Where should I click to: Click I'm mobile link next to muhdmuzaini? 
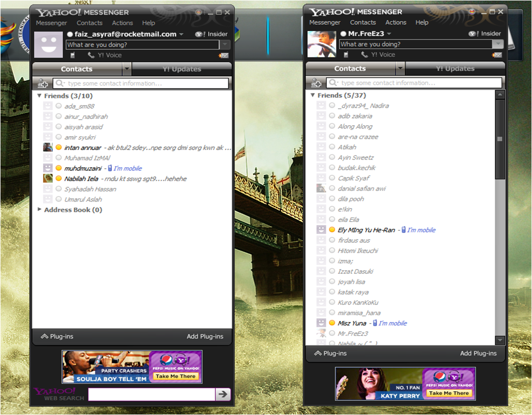tap(127, 168)
